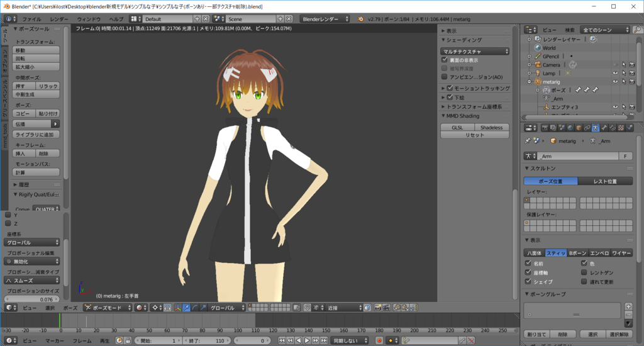Open the Render Layers properties tab
Image resolution: width=644 pixels, height=346 pixels.
pos(553,128)
